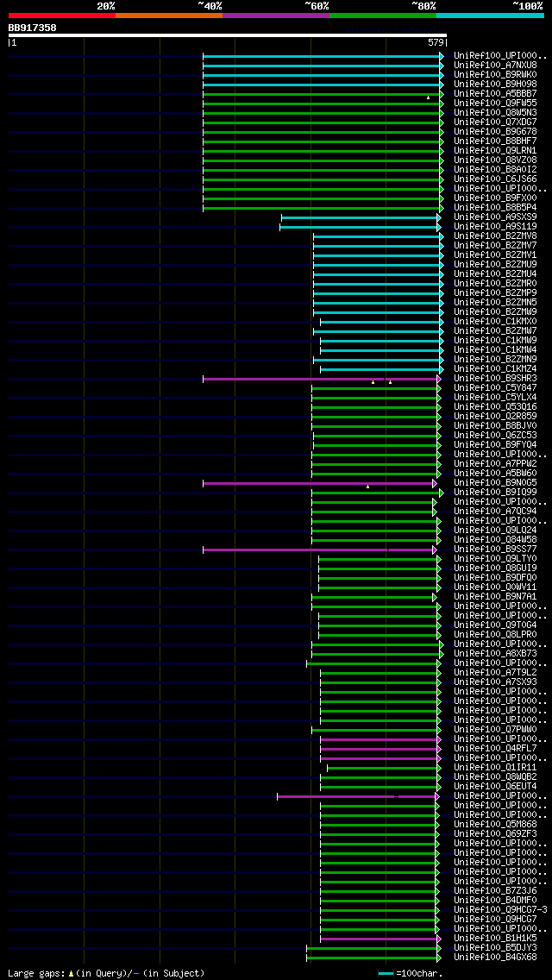Open hit UniRef100_B7Z3J6
The height and width of the screenshot is (980, 552).
495,890
